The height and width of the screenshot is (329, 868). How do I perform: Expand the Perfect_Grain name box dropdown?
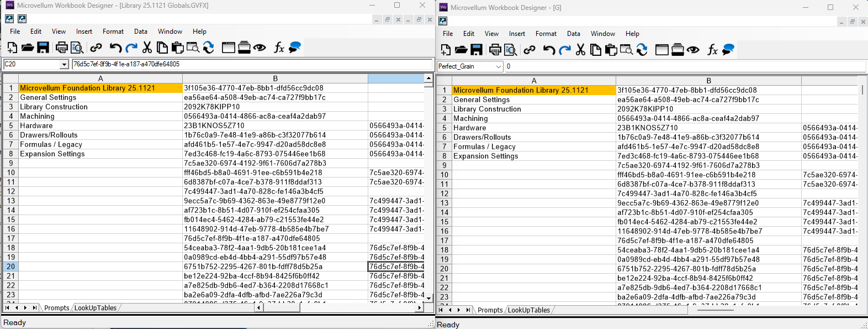click(x=499, y=66)
